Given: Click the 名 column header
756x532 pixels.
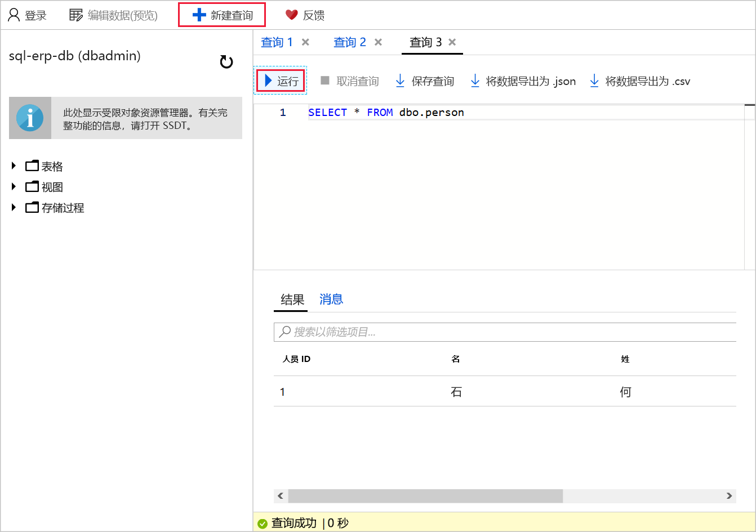Looking at the screenshot, I should [456, 359].
